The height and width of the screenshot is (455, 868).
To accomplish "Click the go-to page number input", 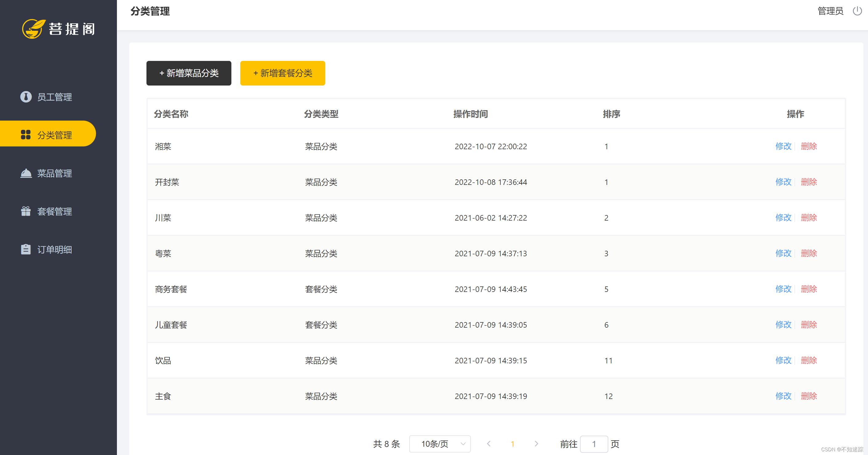I will pos(594,444).
